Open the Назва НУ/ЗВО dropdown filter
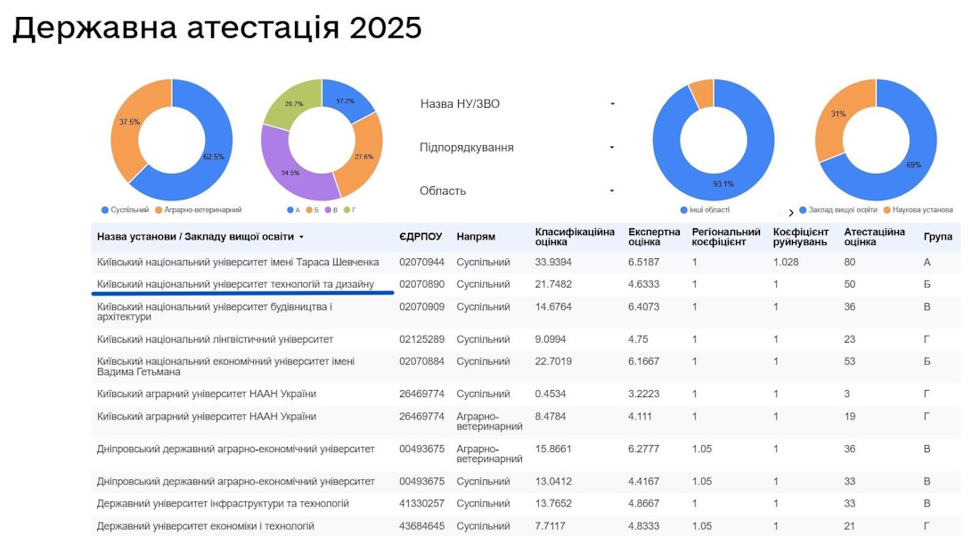This screenshot has width=980, height=536. point(518,104)
